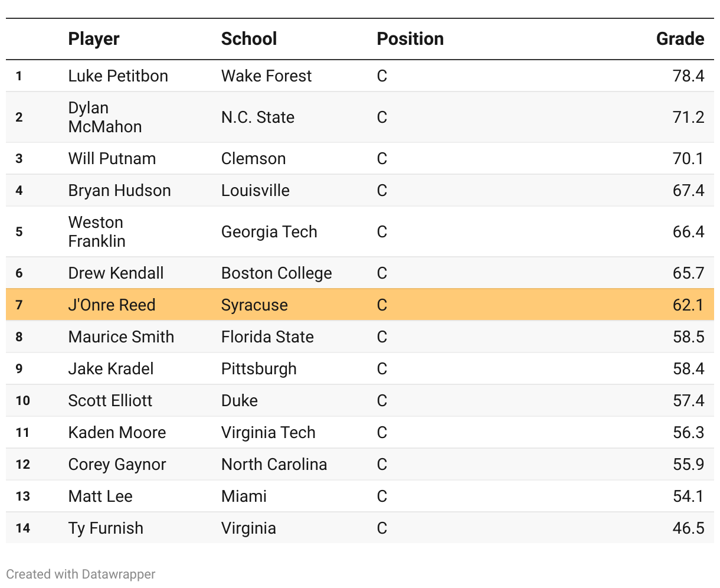The width and height of the screenshot is (720, 588).
Task: Sort by the School column header
Action: click(x=248, y=39)
